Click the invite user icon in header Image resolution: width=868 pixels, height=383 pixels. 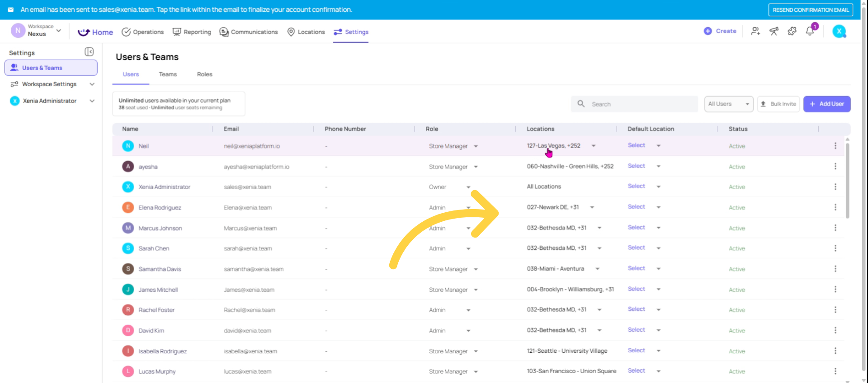[755, 31]
